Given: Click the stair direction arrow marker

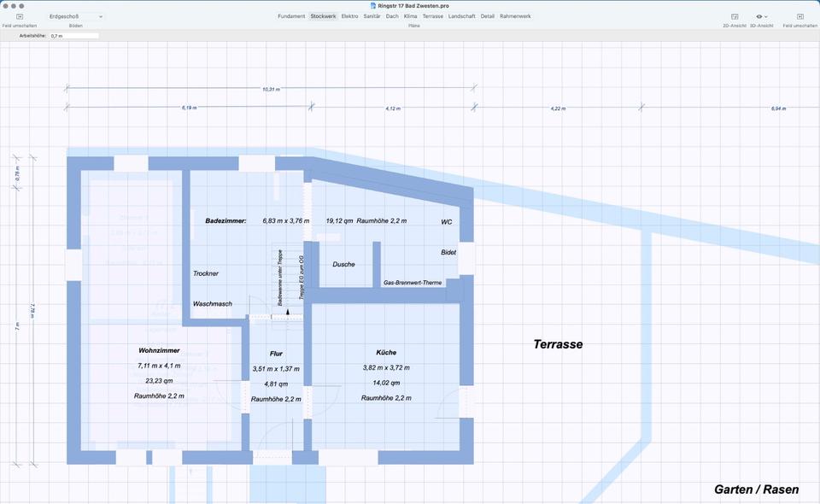Looking at the screenshot, I should 288,312.
